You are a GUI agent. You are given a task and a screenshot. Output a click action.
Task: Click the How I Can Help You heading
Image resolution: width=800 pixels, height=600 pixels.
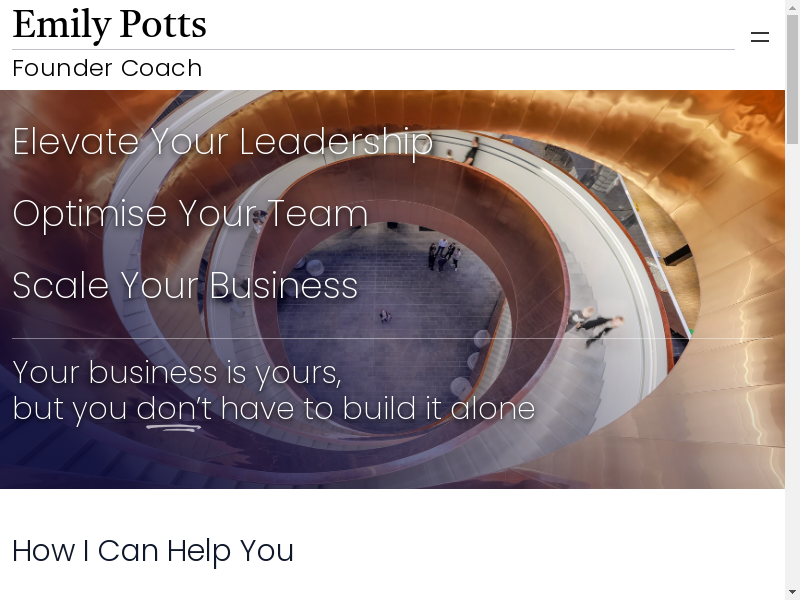point(153,551)
